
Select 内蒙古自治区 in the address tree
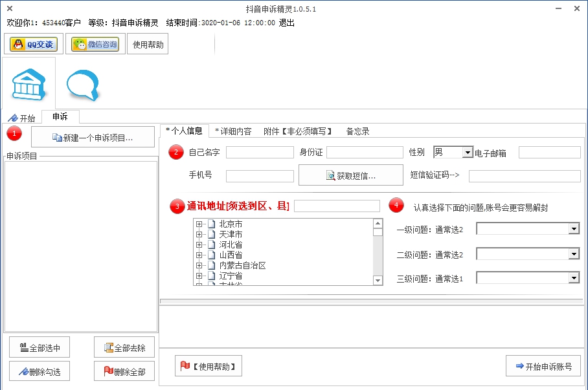[x=242, y=266]
